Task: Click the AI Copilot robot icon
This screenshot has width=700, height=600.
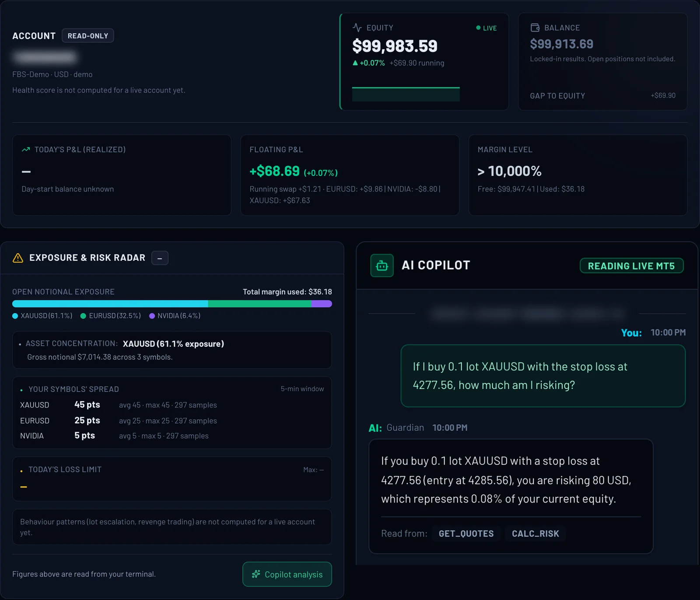Action: click(x=382, y=265)
